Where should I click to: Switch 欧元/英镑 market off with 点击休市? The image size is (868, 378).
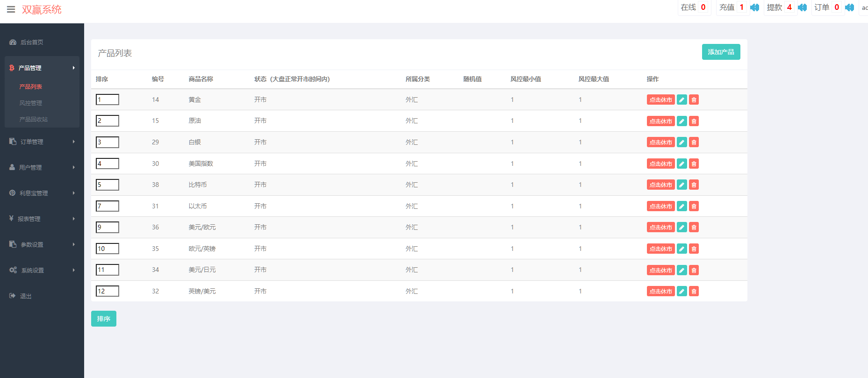pos(660,249)
